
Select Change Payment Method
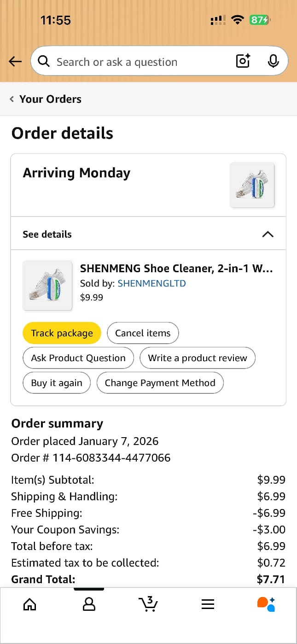[160, 383]
